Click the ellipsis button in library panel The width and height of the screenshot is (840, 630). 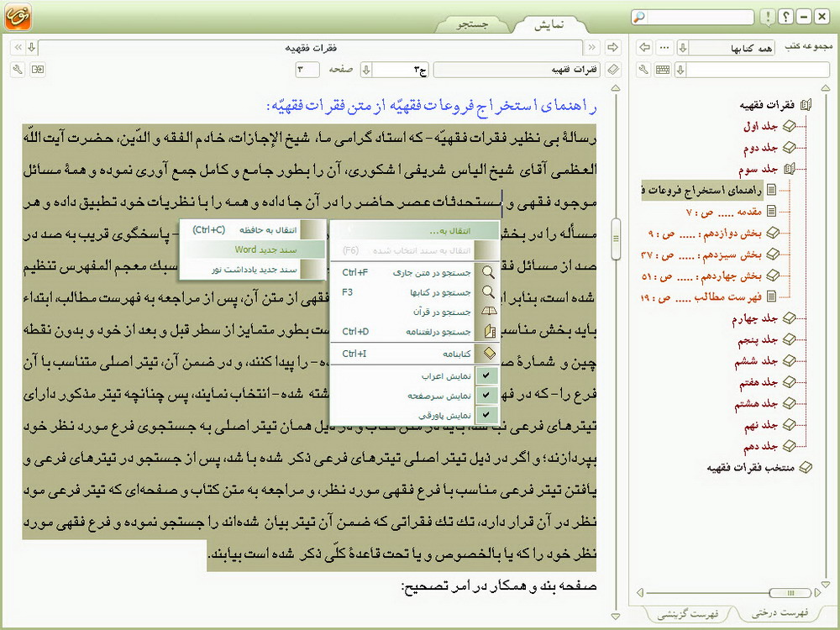664,48
